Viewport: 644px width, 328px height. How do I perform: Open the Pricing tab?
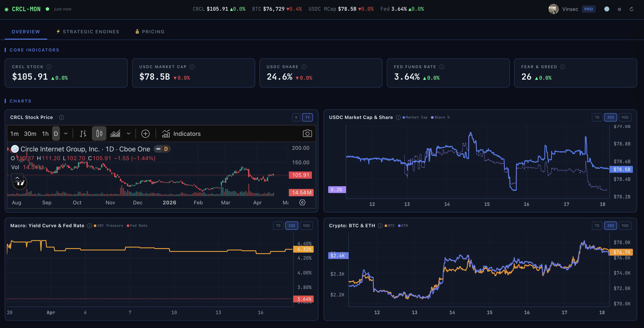point(150,32)
